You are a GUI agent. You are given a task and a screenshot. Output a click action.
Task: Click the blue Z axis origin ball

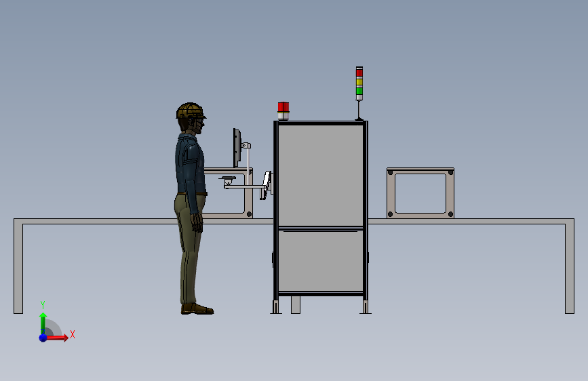[43, 338]
